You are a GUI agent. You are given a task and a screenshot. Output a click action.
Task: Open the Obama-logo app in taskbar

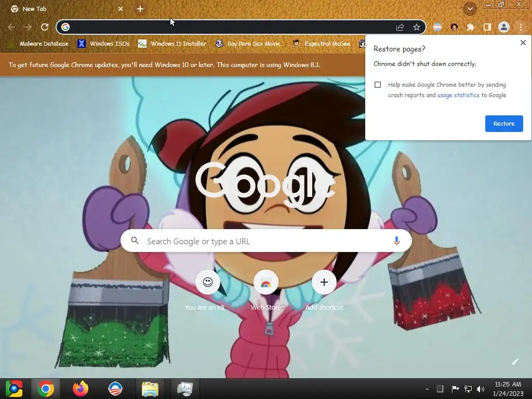point(115,389)
